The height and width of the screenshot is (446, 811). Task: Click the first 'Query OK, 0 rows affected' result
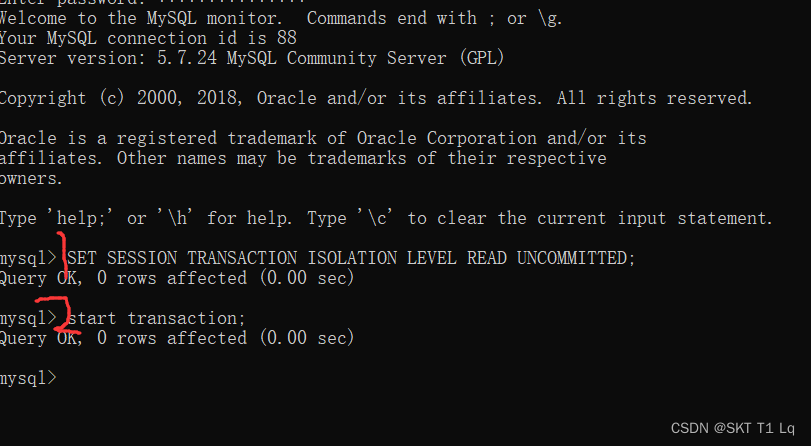pos(177,278)
